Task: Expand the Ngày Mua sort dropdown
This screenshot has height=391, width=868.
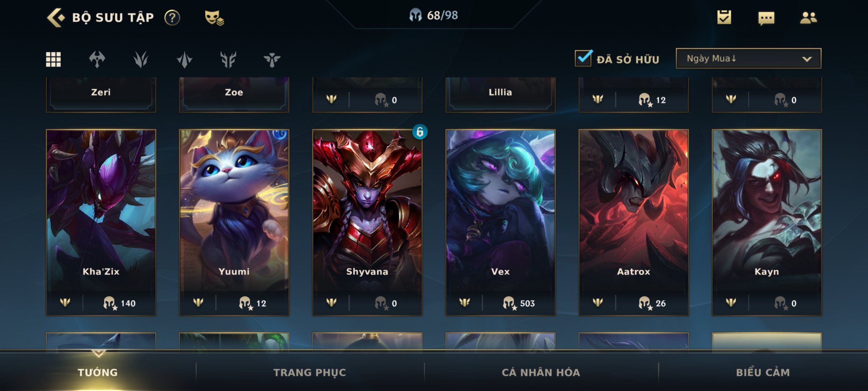Action: [748, 58]
